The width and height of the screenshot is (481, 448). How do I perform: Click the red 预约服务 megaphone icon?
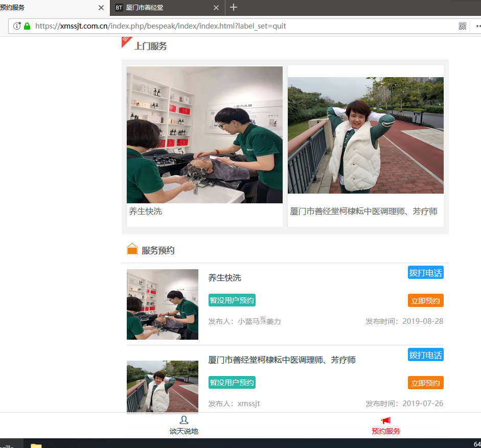pyautogui.click(x=385, y=420)
